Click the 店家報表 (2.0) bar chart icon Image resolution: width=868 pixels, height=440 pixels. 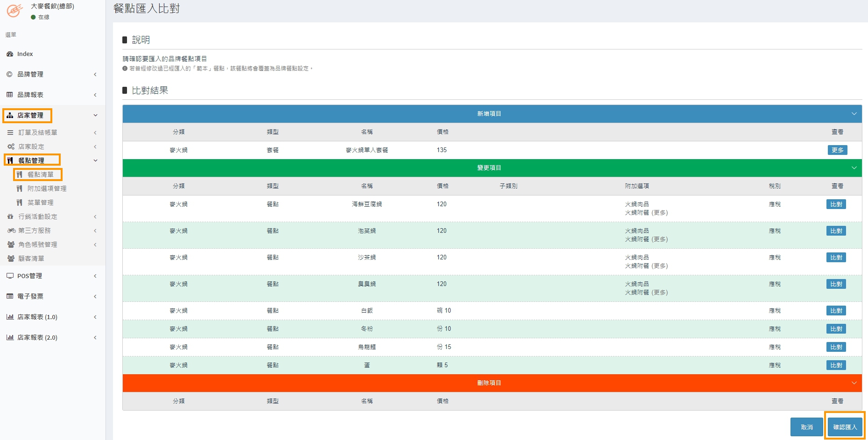[x=10, y=337]
